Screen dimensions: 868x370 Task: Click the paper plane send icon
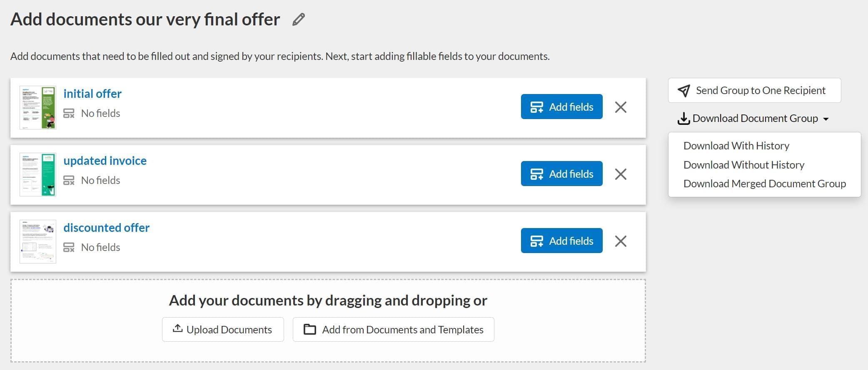tap(683, 91)
